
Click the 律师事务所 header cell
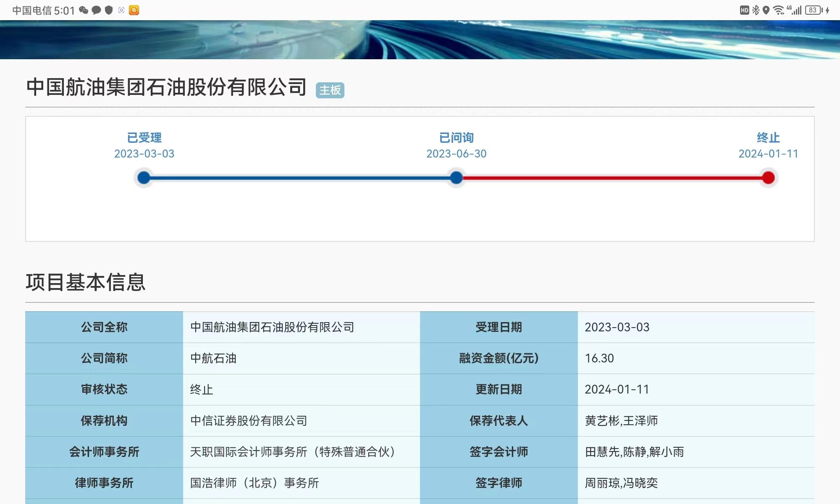(104, 483)
